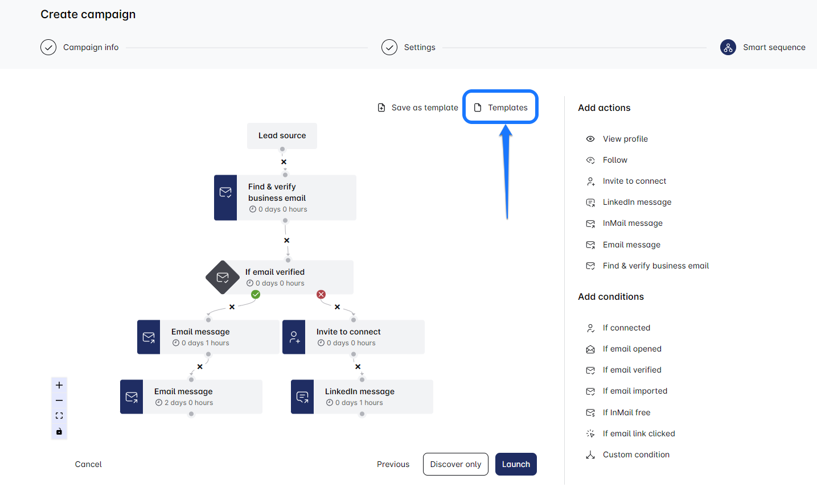Launch the campaign
This screenshot has width=817, height=504.
pyautogui.click(x=516, y=464)
